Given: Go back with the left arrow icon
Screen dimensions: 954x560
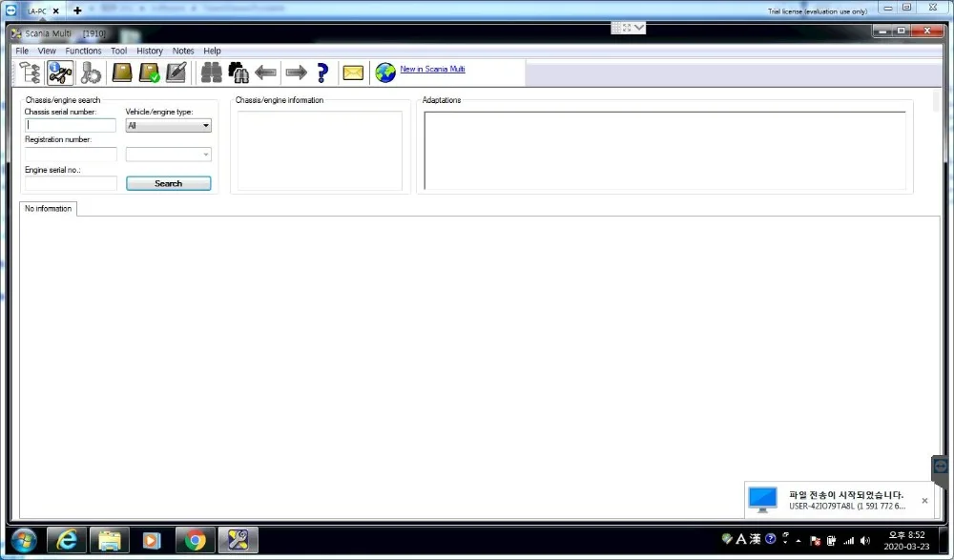Looking at the screenshot, I should 266,73.
